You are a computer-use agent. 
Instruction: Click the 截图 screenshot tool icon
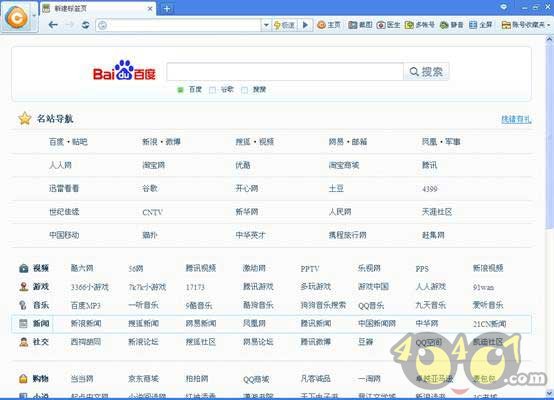[353, 25]
